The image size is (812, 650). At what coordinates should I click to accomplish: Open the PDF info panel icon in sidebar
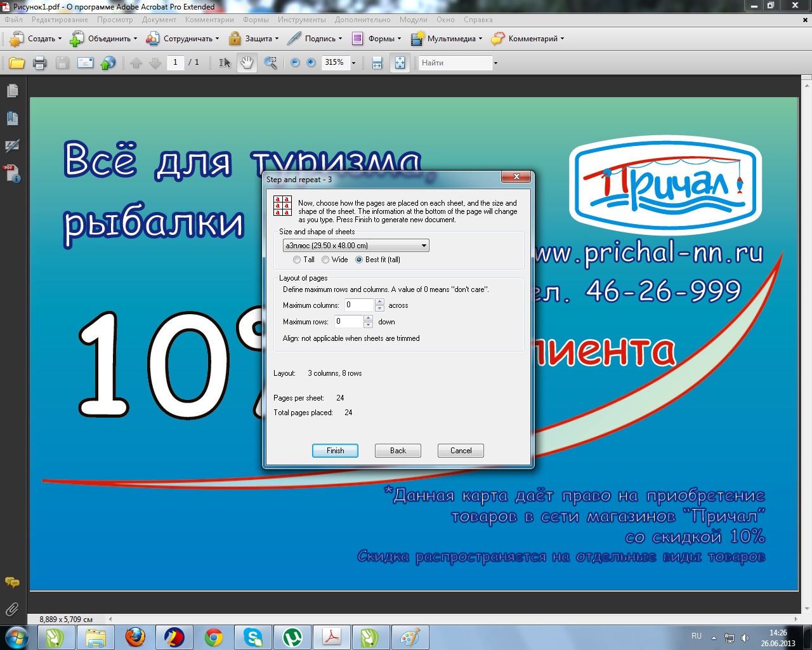click(x=12, y=173)
